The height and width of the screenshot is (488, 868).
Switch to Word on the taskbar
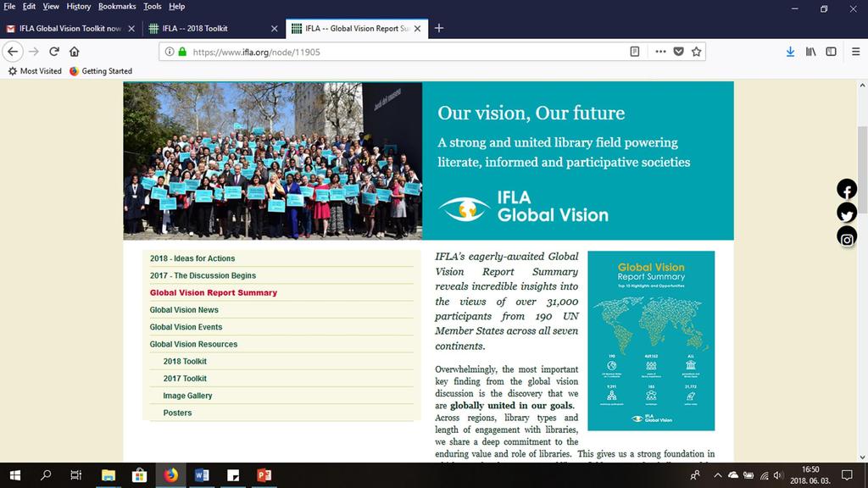click(202, 475)
